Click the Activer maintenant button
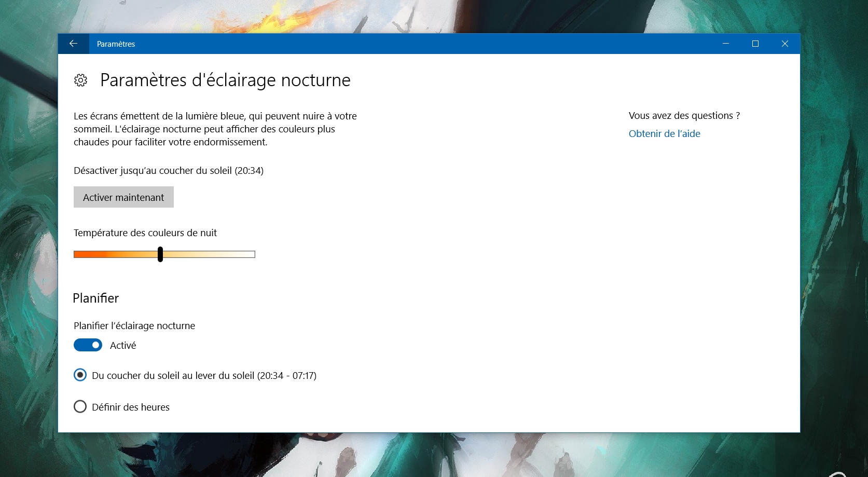The width and height of the screenshot is (868, 477). (x=123, y=197)
